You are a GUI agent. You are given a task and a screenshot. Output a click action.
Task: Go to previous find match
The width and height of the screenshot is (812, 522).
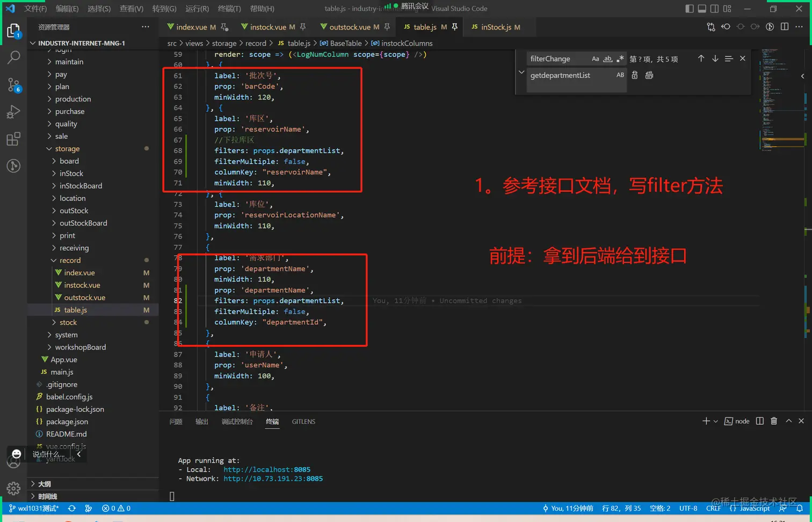point(701,59)
